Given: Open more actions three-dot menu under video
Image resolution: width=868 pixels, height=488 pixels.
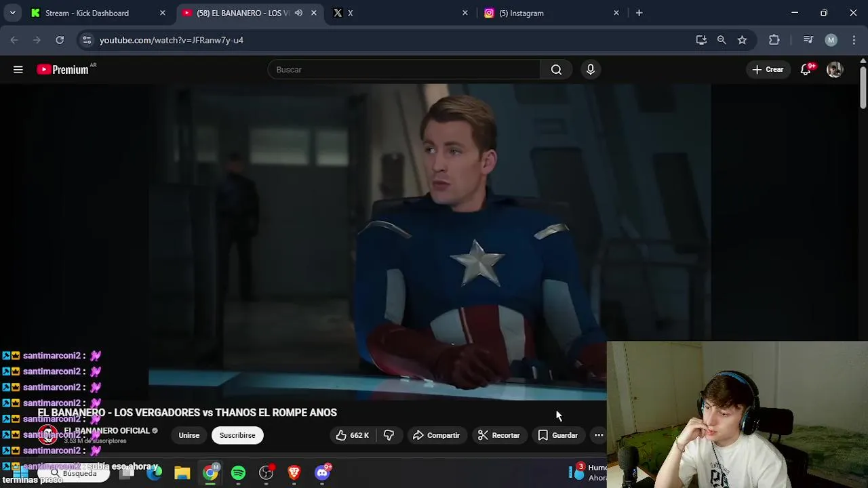Looking at the screenshot, I should pyautogui.click(x=599, y=435).
